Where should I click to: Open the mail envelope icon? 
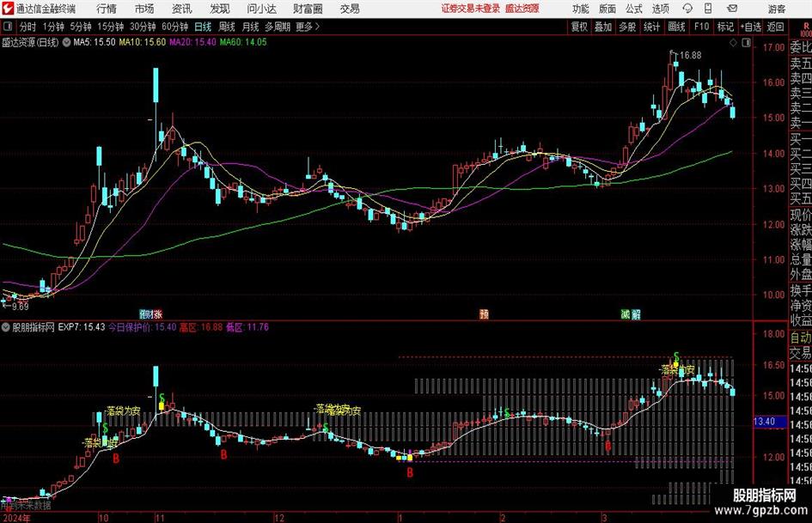(732, 9)
